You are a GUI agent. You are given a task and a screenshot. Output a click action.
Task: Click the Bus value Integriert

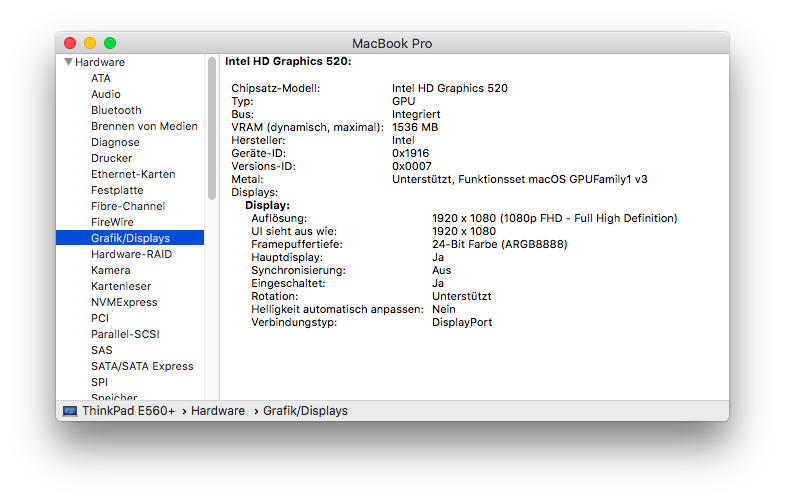pyautogui.click(x=416, y=115)
